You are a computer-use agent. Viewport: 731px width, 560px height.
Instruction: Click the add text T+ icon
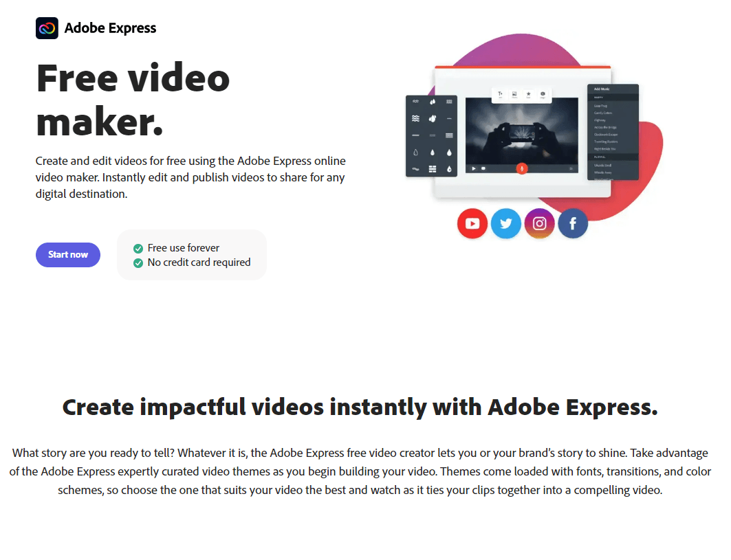[501, 95]
